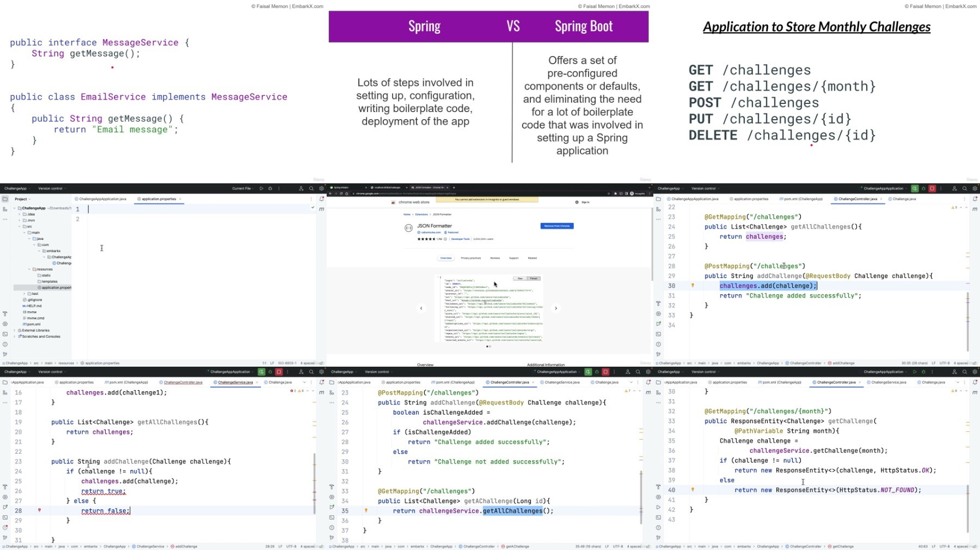The width and height of the screenshot is (980, 550).
Task: Expand the .idea folder in project tree
Action: [19, 214]
